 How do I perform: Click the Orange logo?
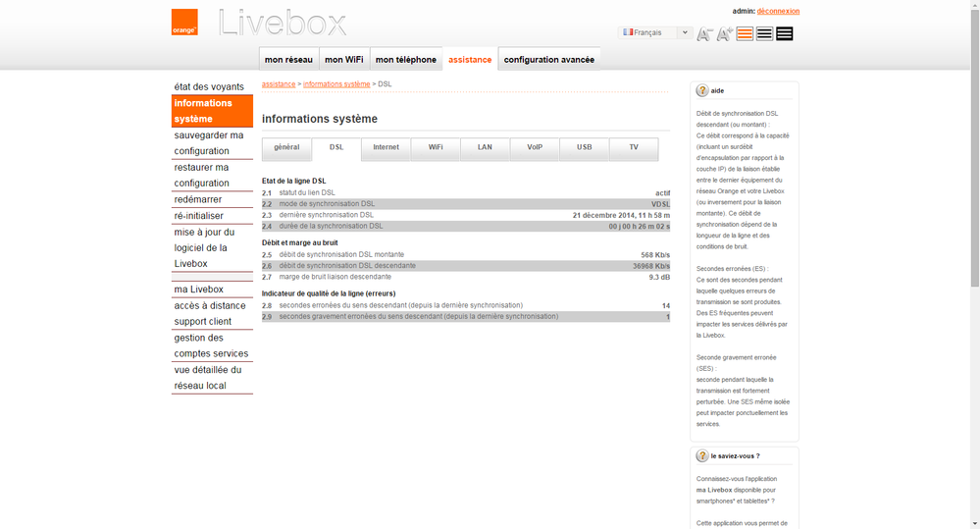[184, 22]
